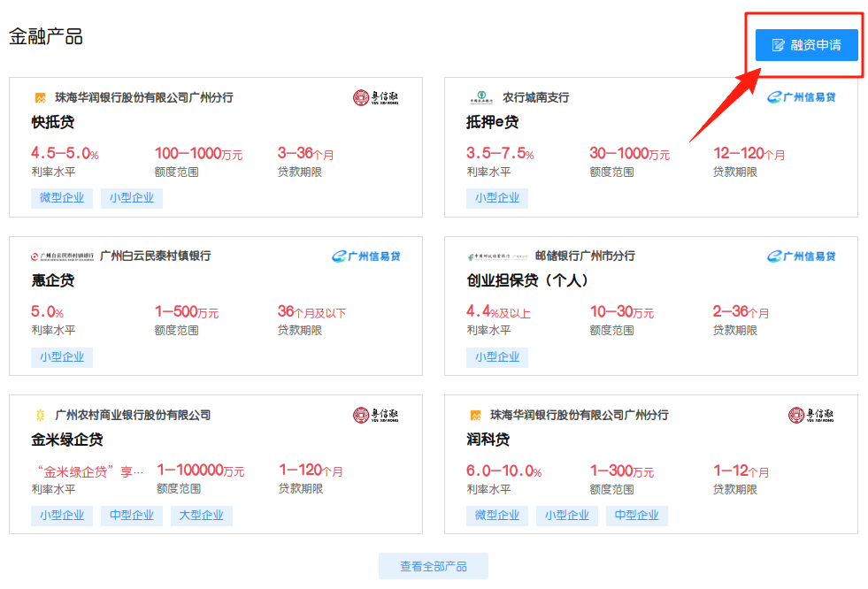Click bank name 邮储银行广州市分行
This screenshot has height=589, width=868.
pos(585,256)
